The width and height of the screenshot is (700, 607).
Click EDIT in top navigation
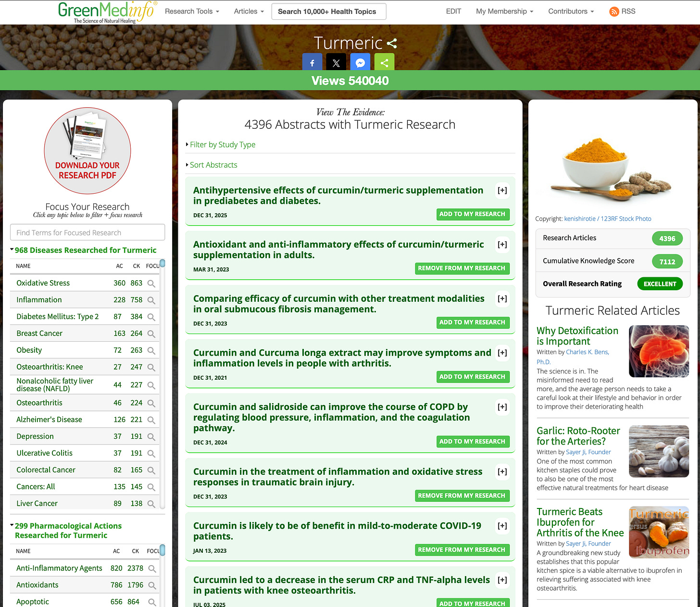coord(453,12)
